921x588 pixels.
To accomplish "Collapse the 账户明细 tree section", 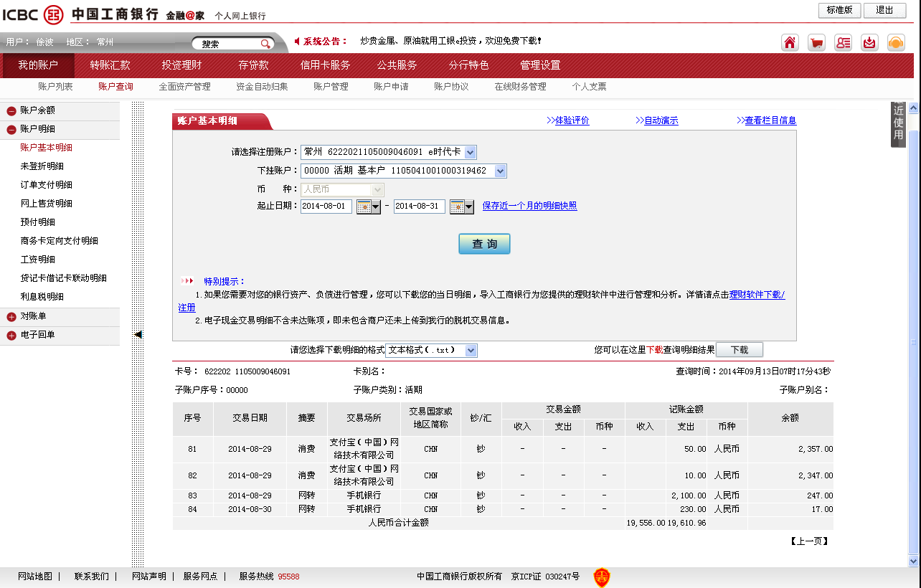I will tap(11, 130).
